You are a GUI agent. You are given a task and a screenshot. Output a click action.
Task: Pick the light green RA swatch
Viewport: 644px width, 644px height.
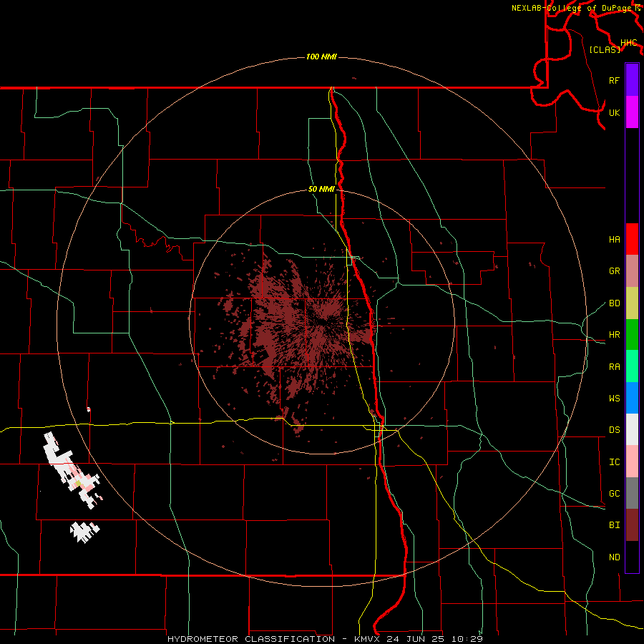[632, 366]
